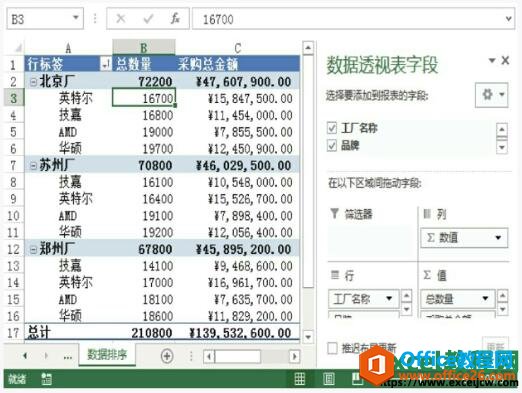Image resolution: width=522 pixels, height=393 pixels.
Task: Select column A header
Action: tap(68, 48)
